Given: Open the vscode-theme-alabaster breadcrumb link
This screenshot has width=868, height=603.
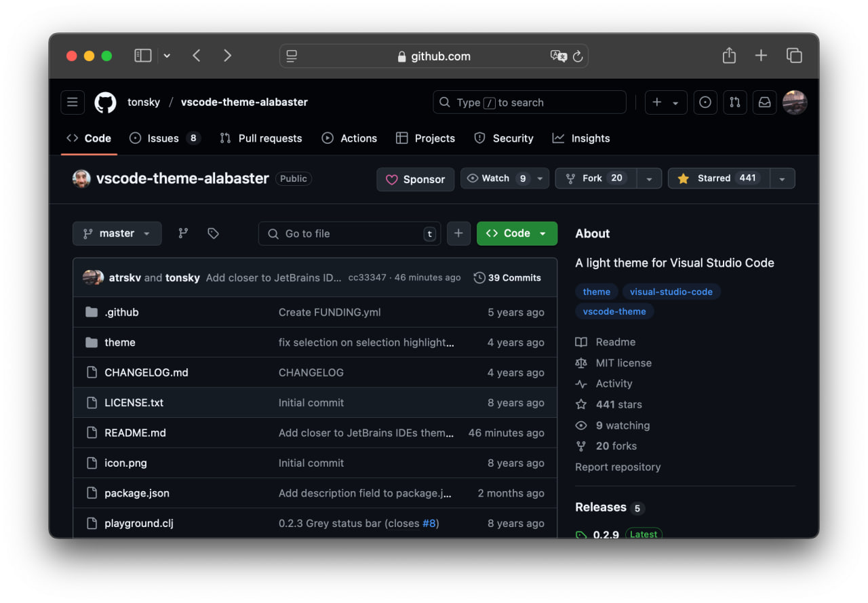Looking at the screenshot, I should point(244,102).
